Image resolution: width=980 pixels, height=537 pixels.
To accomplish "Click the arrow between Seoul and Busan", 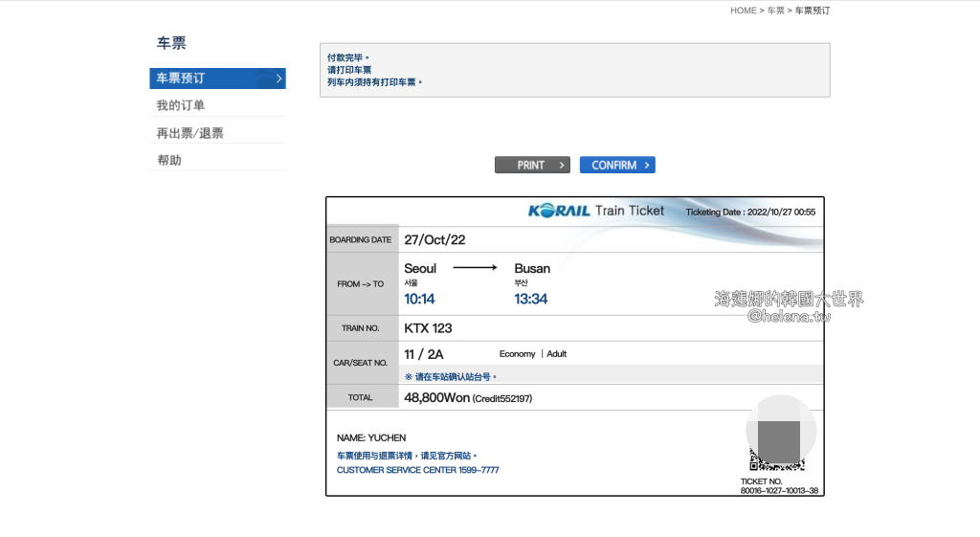I will point(475,269).
